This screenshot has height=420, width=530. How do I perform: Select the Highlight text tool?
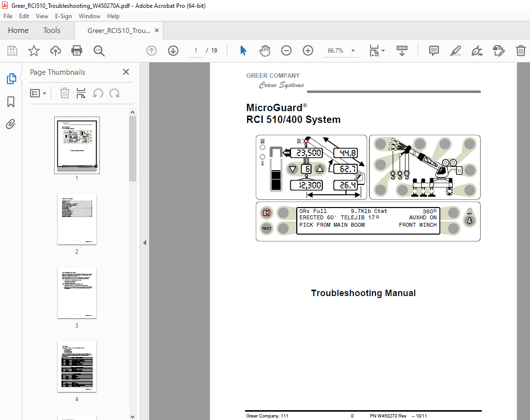(455, 51)
